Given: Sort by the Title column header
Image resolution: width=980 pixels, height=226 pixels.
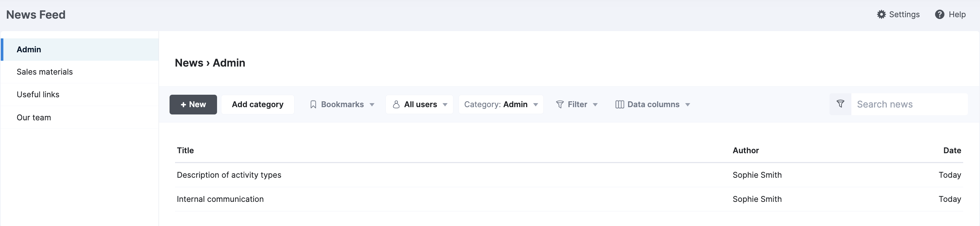Looking at the screenshot, I should point(185,151).
